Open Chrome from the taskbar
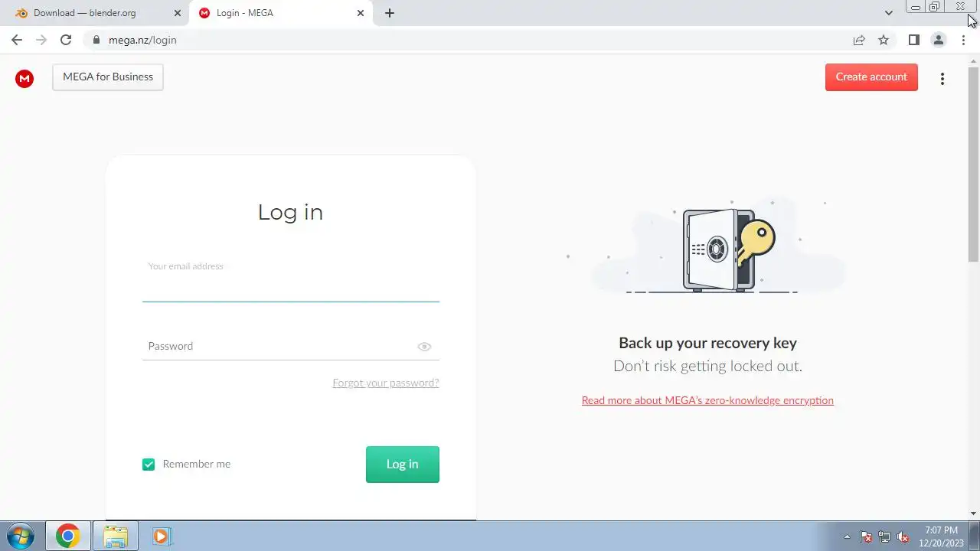This screenshot has width=980, height=551. click(67, 536)
